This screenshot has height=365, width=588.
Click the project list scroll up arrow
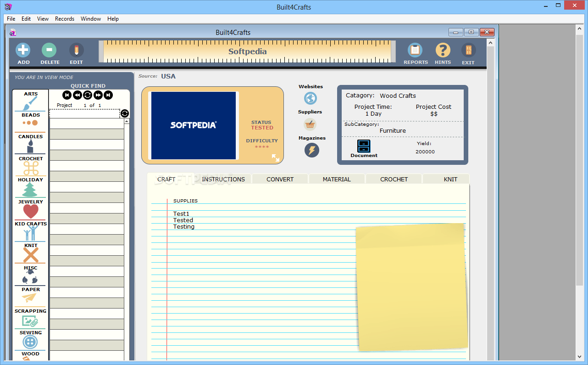coord(127,121)
